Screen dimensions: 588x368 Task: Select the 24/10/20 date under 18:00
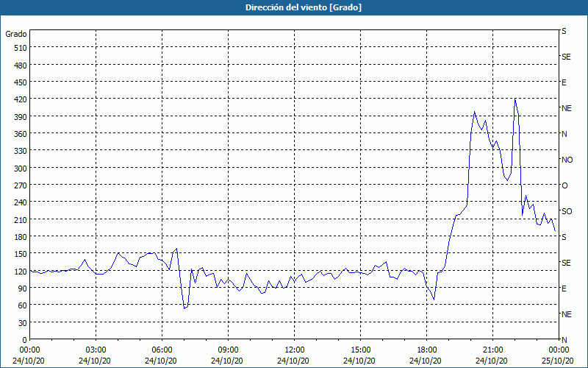pos(426,361)
